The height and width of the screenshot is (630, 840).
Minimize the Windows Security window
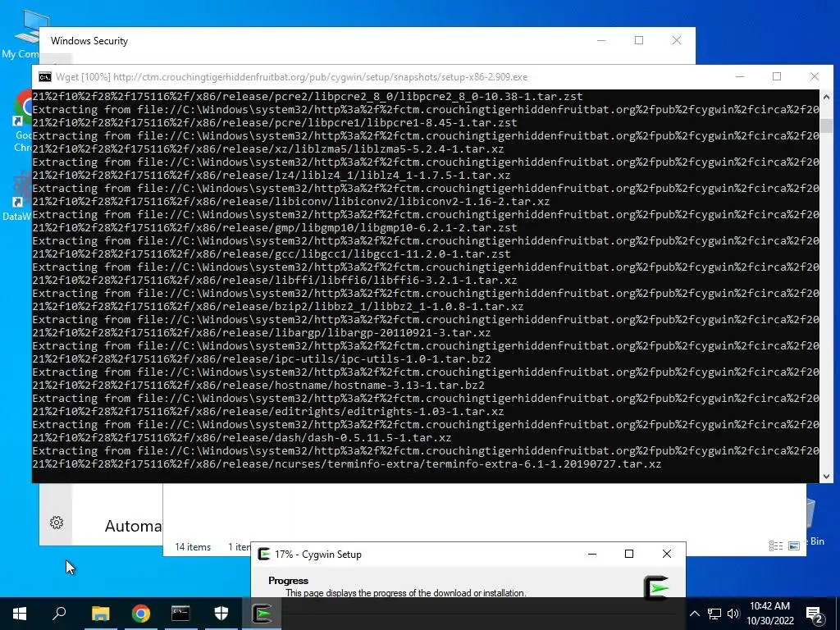[x=601, y=41]
